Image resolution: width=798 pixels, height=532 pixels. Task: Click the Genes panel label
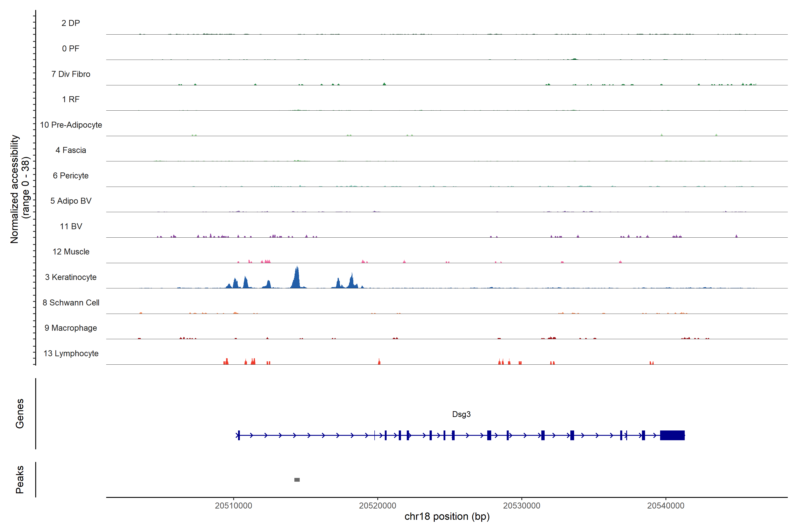click(20, 414)
